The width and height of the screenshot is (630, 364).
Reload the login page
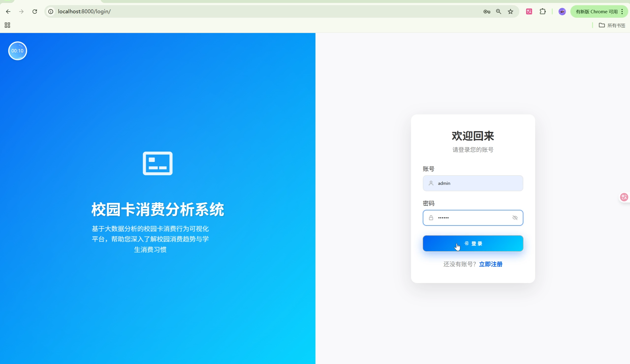pos(35,12)
